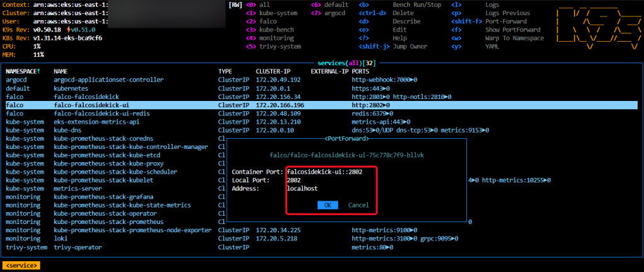644x272 pixels.
Task: Edit the Container Port field
Action: (x=325, y=172)
